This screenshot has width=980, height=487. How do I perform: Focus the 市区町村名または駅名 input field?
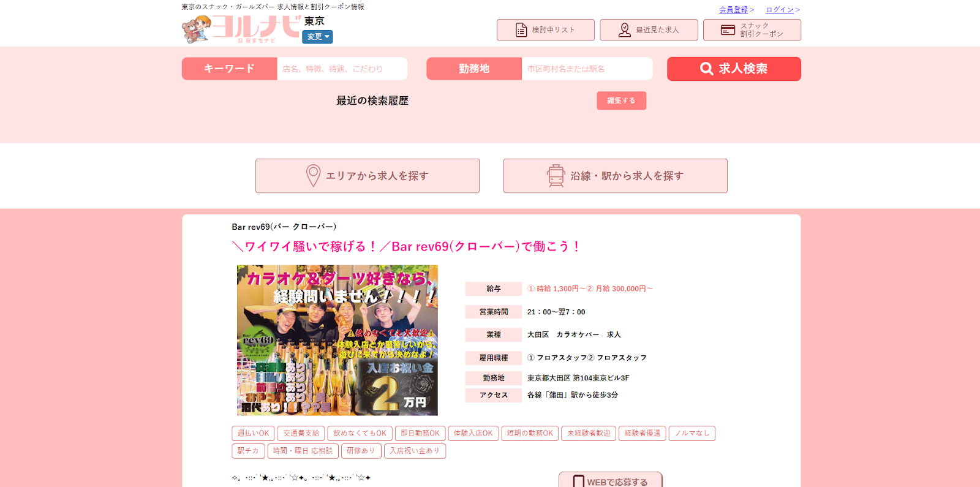(587, 69)
